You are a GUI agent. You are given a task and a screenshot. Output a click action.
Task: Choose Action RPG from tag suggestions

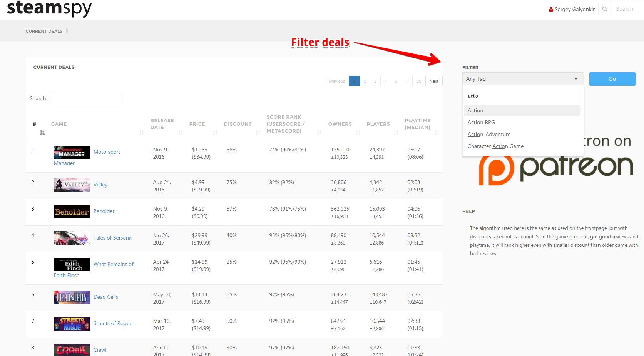click(x=522, y=122)
